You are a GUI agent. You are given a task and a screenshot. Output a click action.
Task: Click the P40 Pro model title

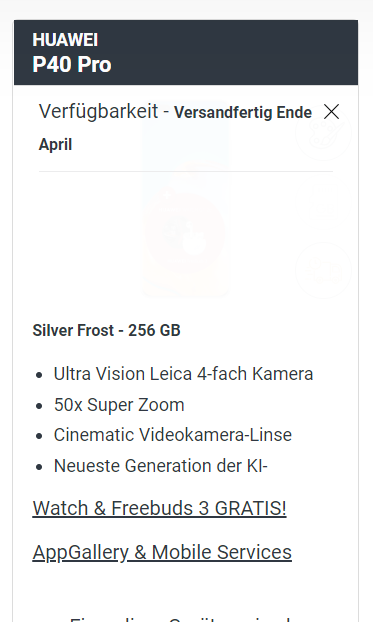coord(72,64)
